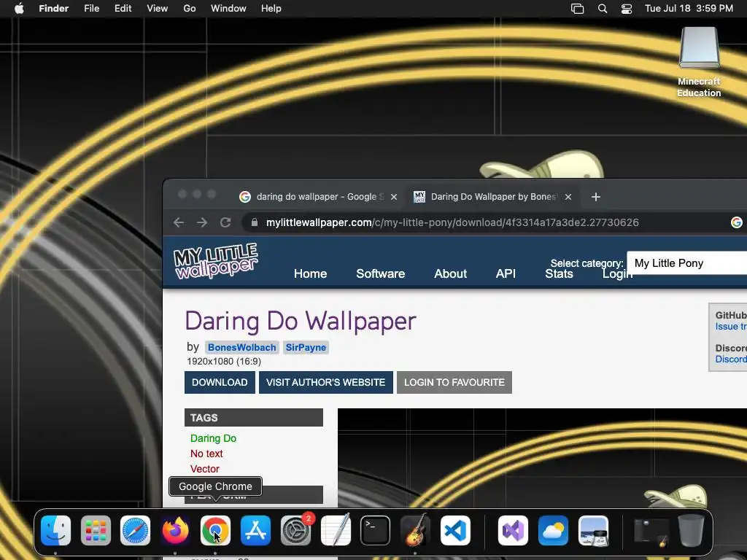Open Visual Studio purple Dock icon
The height and width of the screenshot is (560, 747).
pyautogui.click(x=513, y=531)
